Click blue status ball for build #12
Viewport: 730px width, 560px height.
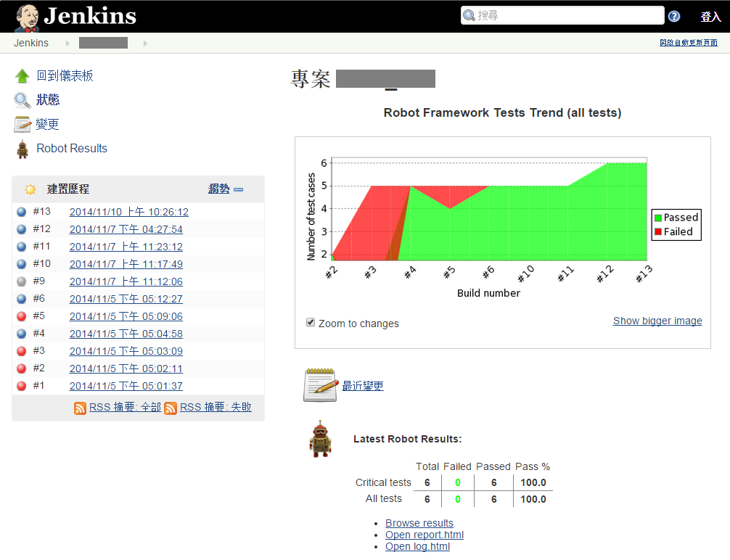[x=22, y=229]
